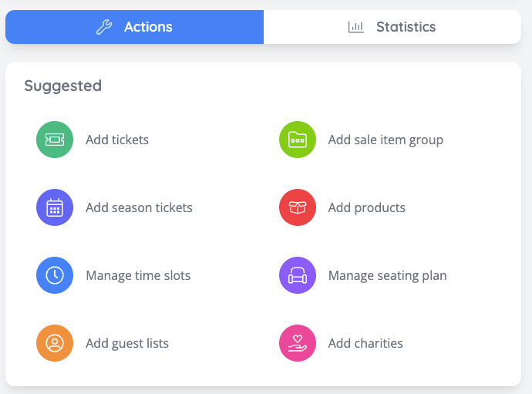The width and height of the screenshot is (532, 394).
Task: Open the Add tickets link
Action: pyautogui.click(x=117, y=140)
